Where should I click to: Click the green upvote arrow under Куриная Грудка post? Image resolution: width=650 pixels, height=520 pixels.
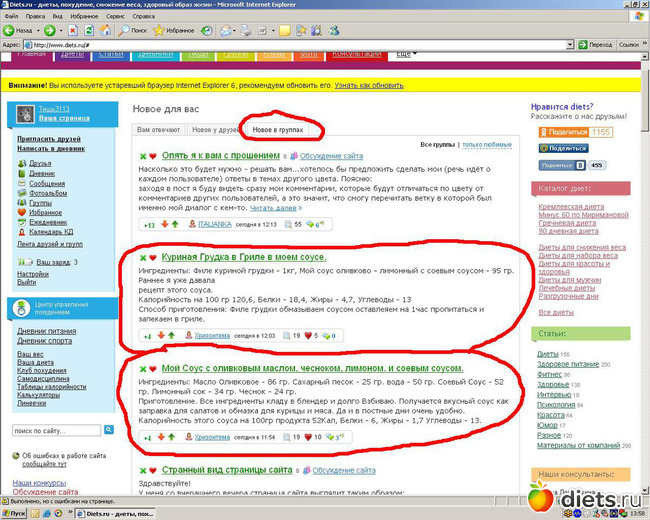pyautogui.click(x=173, y=336)
